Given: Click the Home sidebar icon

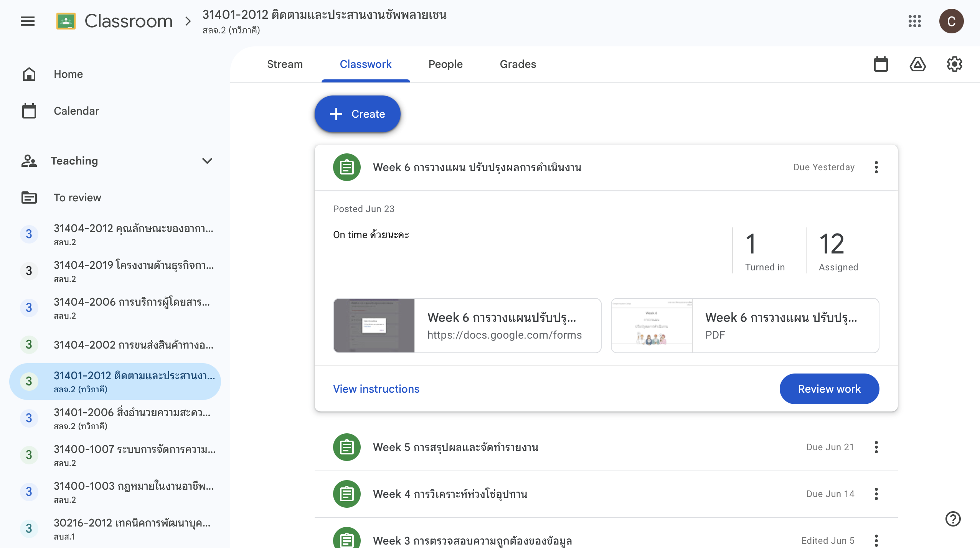Looking at the screenshot, I should (x=29, y=74).
